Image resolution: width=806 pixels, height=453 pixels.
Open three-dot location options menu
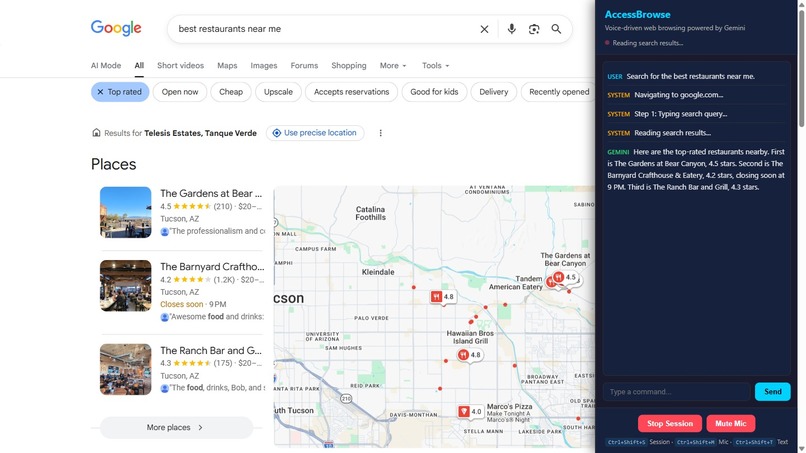click(380, 133)
